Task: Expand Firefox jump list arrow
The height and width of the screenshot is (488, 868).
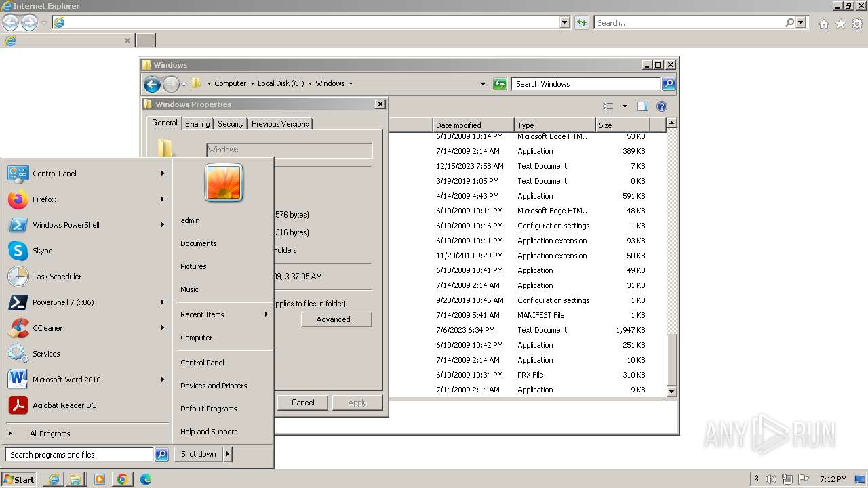Action: tap(163, 199)
